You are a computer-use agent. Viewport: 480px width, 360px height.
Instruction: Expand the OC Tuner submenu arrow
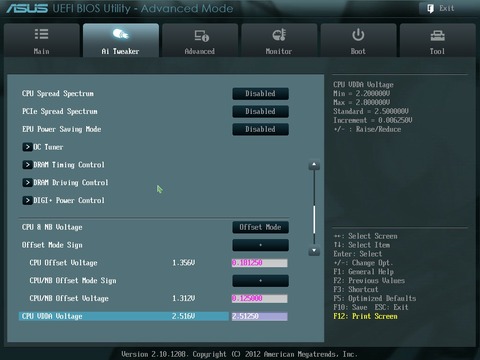(27, 147)
